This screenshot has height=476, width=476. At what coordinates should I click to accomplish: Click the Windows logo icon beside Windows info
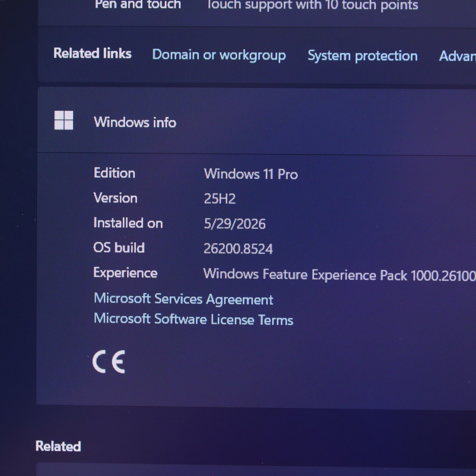64,120
